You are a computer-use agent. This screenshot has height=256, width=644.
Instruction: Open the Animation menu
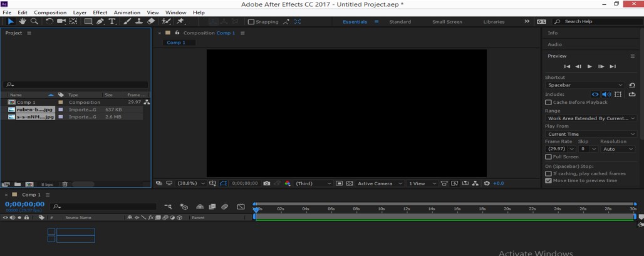click(x=127, y=13)
